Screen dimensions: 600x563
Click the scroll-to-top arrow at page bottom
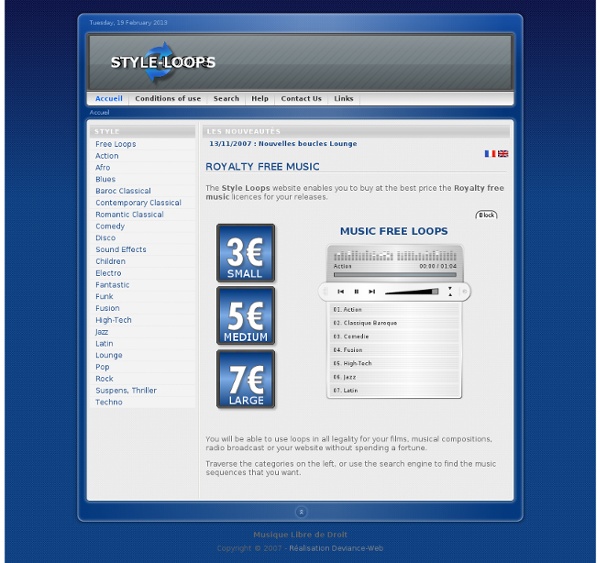coord(301,512)
